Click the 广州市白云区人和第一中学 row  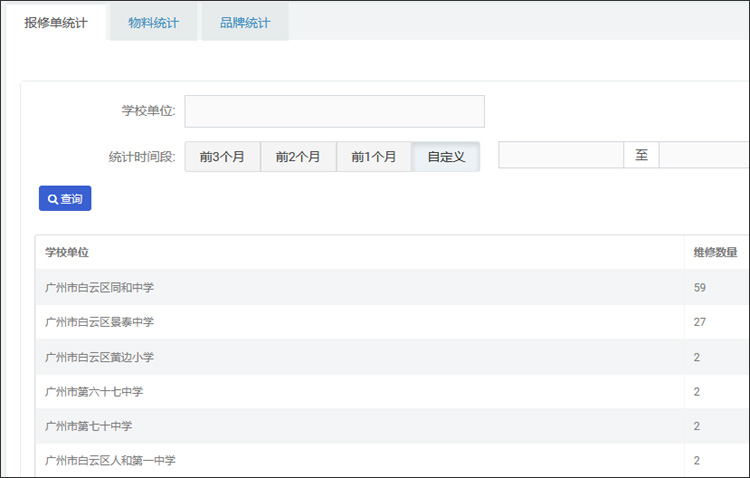tap(110, 461)
